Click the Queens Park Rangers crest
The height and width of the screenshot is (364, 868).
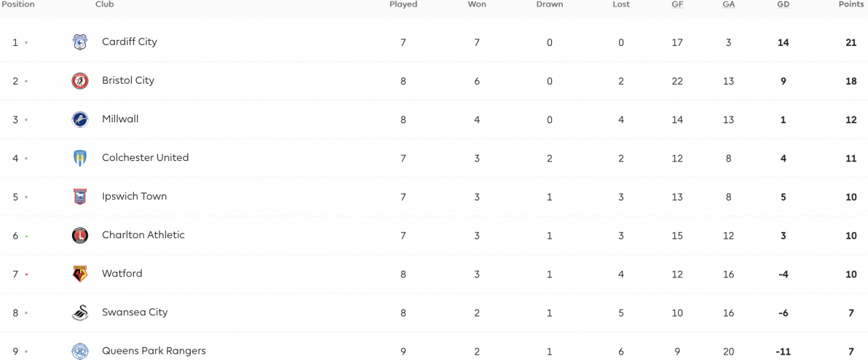click(80, 352)
